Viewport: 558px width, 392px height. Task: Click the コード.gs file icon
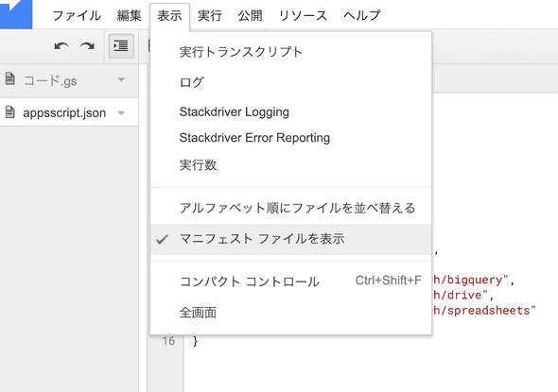10,78
